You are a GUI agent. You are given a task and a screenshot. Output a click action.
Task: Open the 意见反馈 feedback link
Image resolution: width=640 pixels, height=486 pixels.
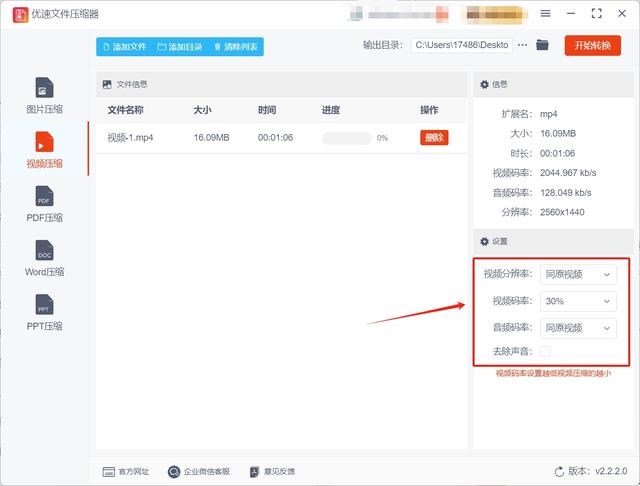(272, 472)
